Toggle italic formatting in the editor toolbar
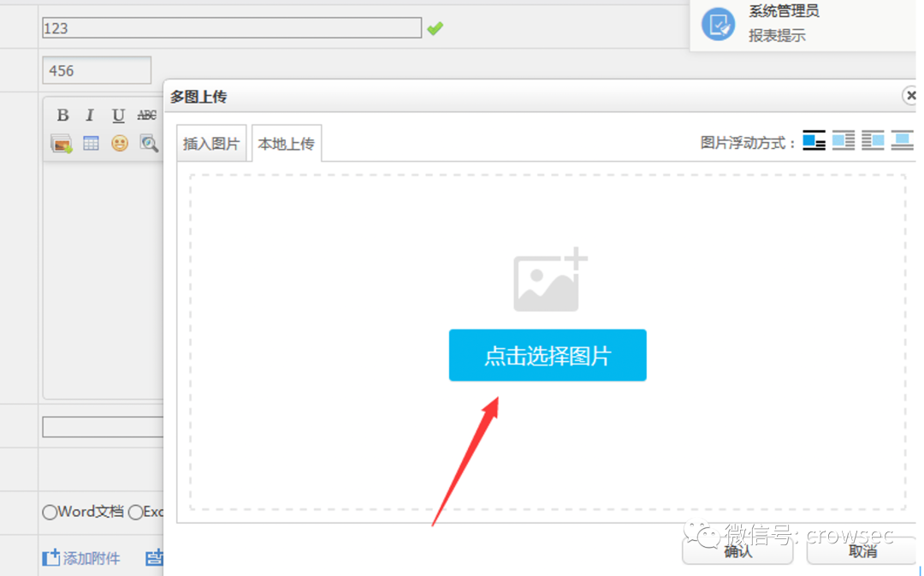Screen dimensions: 924x576 click(90, 115)
